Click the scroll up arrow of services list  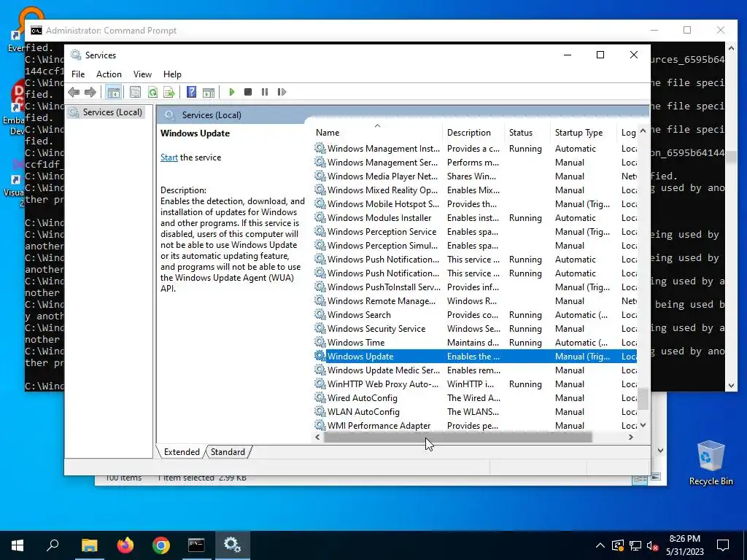pos(643,131)
